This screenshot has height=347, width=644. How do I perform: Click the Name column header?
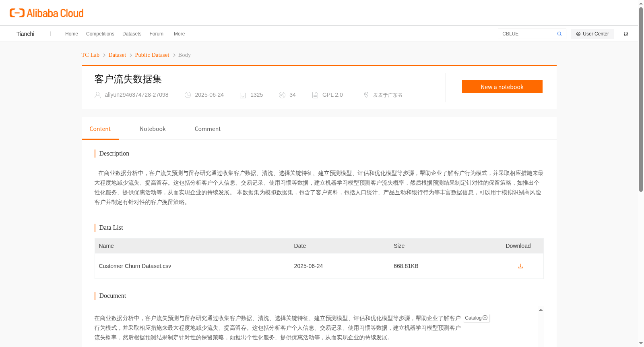pyautogui.click(x=106, y=246)
